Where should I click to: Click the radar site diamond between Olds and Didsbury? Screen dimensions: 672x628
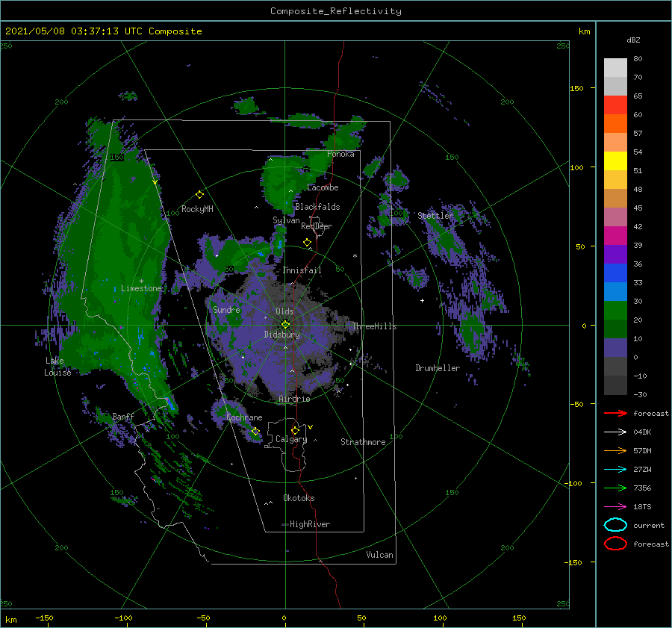pos(285,325)
